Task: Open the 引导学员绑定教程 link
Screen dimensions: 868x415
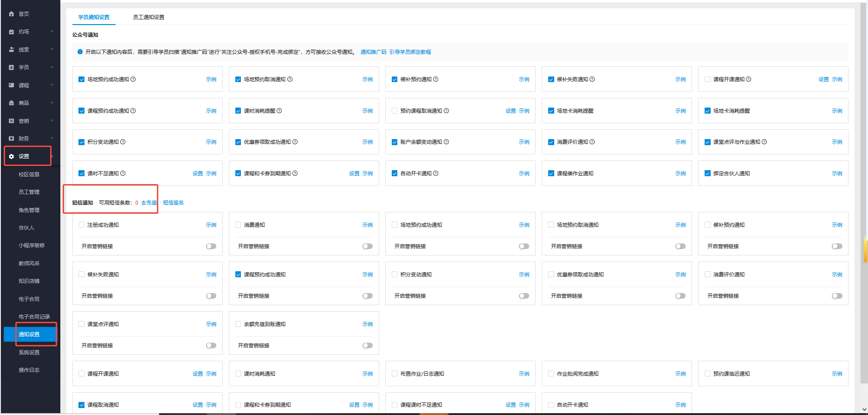Action: (x=410, y=52)
